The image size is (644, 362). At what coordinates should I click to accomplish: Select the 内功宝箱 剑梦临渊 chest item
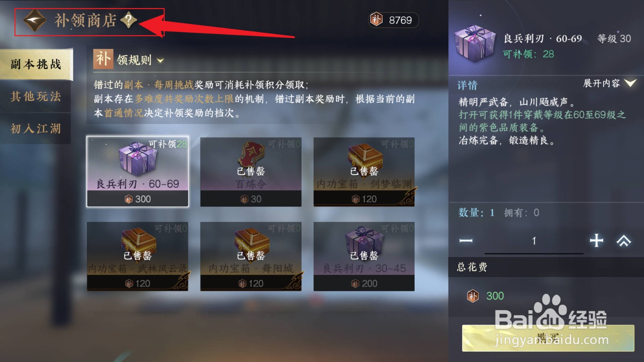(x=364, y=172)
